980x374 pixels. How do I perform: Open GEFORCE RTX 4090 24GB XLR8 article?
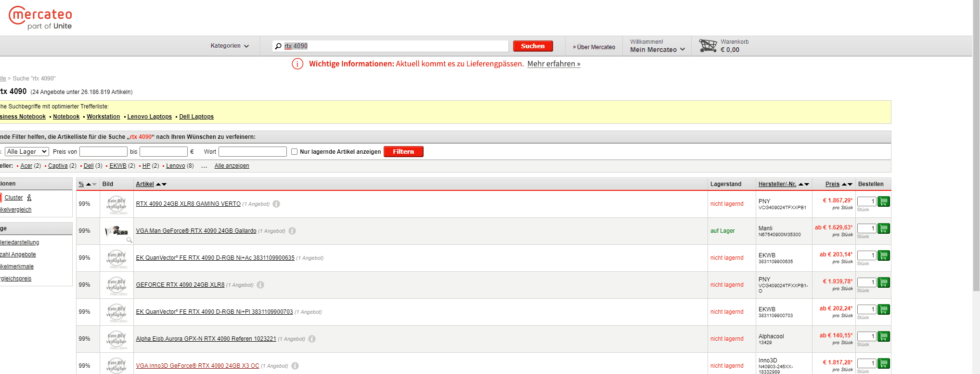[x=180, y=285]
